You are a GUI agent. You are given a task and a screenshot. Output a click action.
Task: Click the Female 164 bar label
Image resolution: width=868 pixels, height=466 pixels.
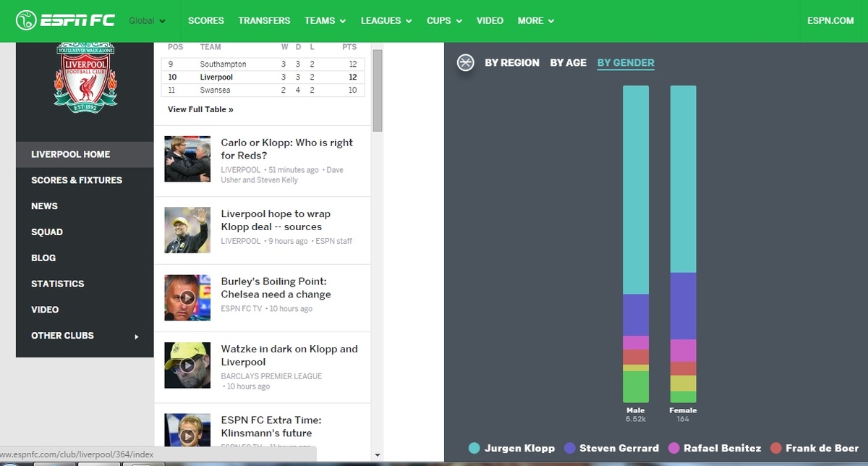point(684,415)
